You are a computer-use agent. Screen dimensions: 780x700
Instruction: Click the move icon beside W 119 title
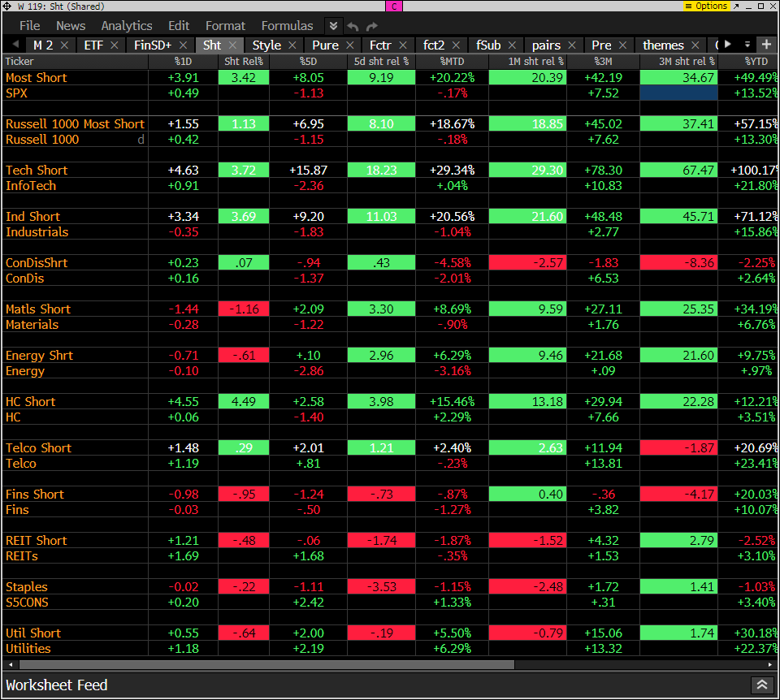pyautogui.click(x=6, y=6)
